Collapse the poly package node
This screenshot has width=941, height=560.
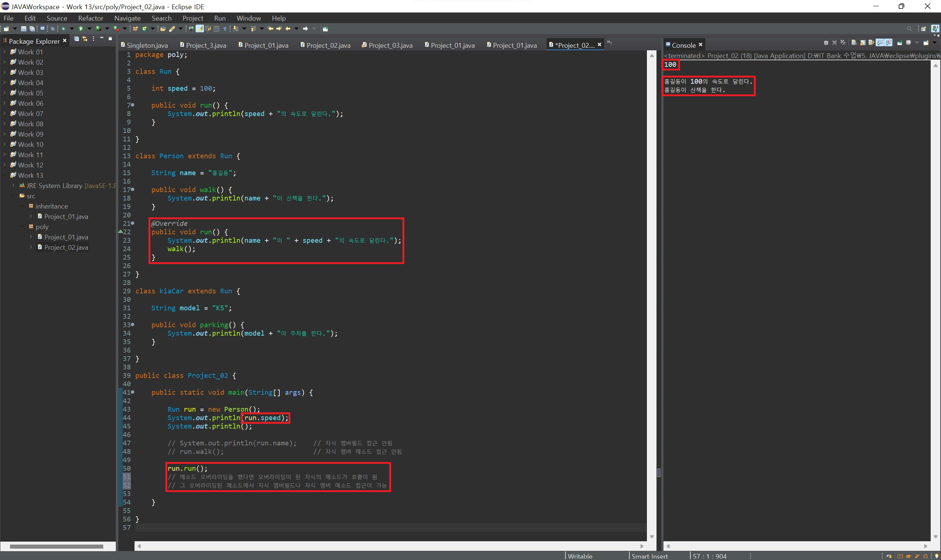pos(22,227)
